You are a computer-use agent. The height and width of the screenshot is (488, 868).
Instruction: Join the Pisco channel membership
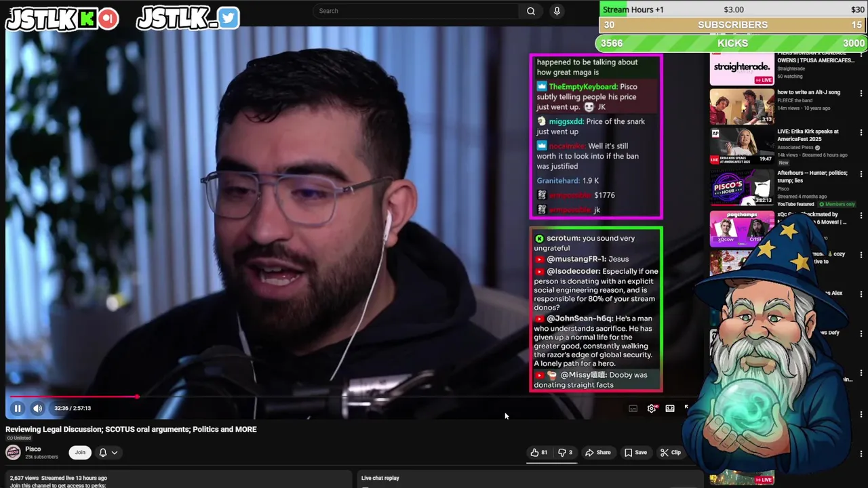[x=80, y=452]
